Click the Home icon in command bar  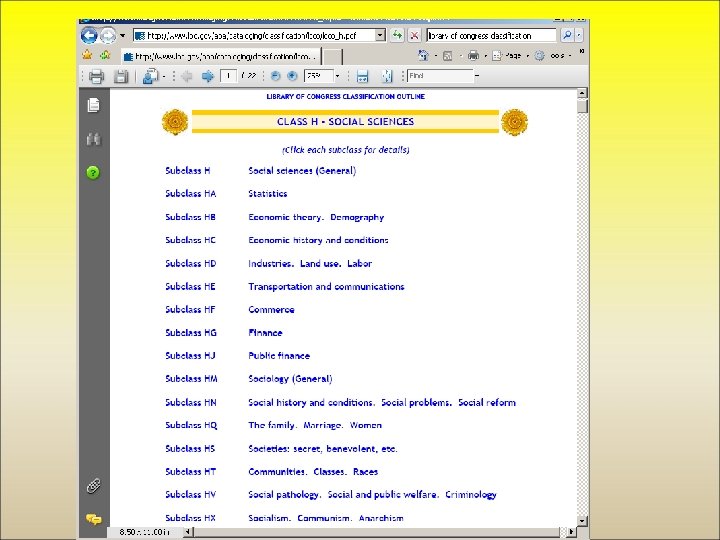(423, 56)
